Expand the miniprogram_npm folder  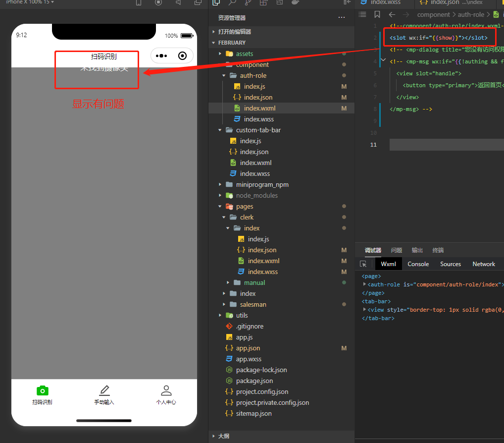coord(220,185)
